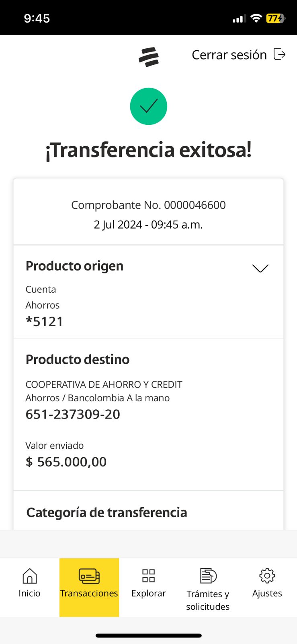The height and width of the screenshot is (644, 297).
Task: Tap the Inicio house icon
Action: point(29,576)
